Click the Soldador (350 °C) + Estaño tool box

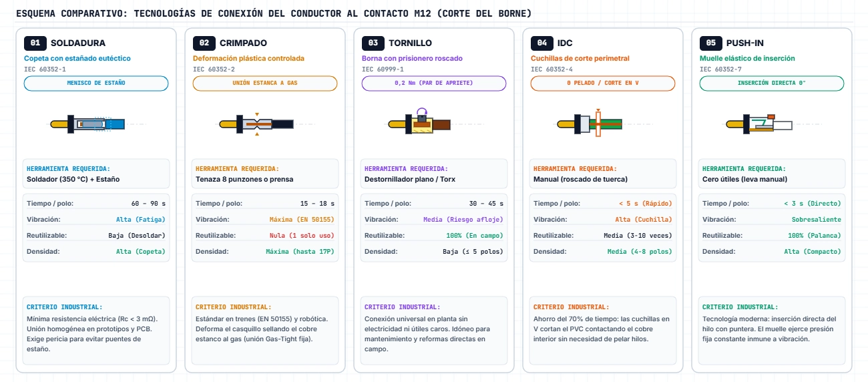point(96,174)
